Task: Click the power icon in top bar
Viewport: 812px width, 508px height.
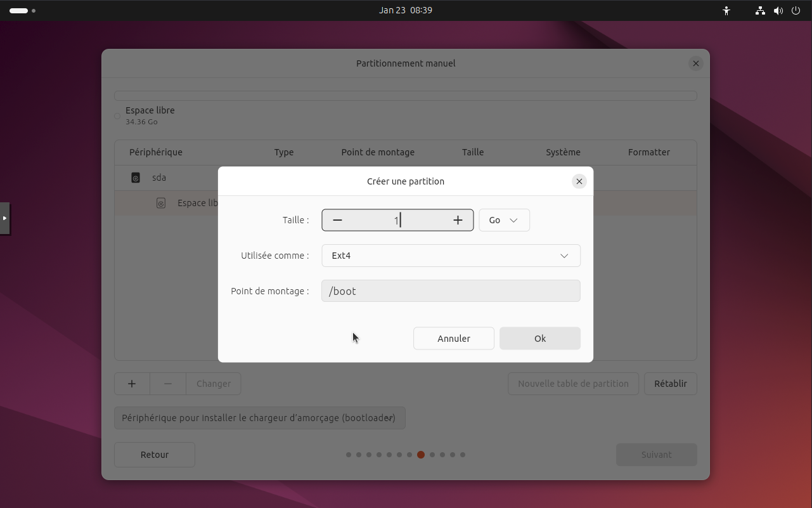Action: 796,11
